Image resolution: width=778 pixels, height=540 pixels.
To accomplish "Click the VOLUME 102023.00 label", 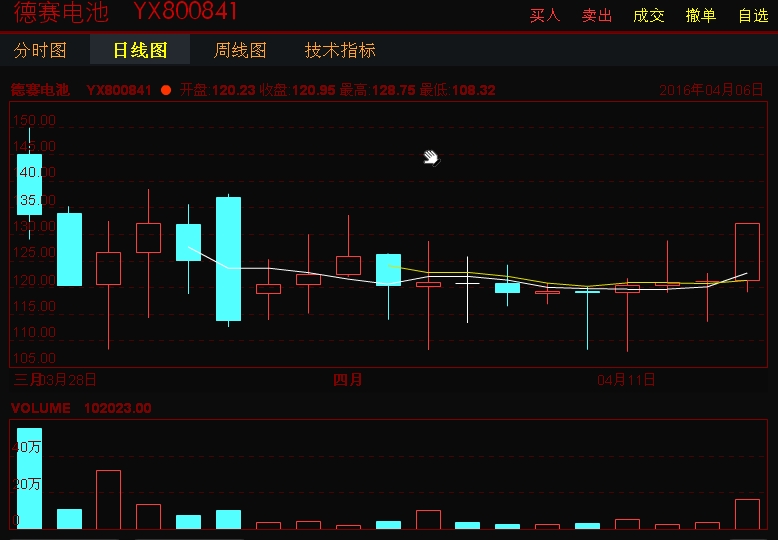I will click(x=81, y=408).
